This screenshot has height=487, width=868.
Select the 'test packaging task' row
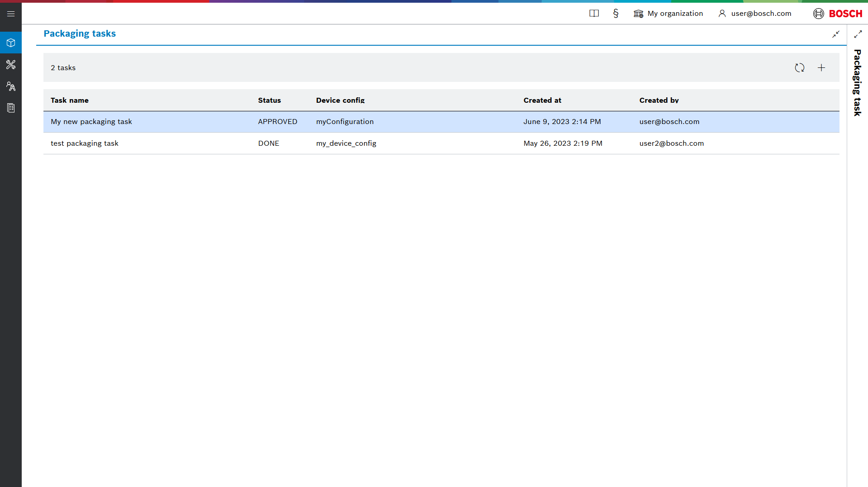85,143
